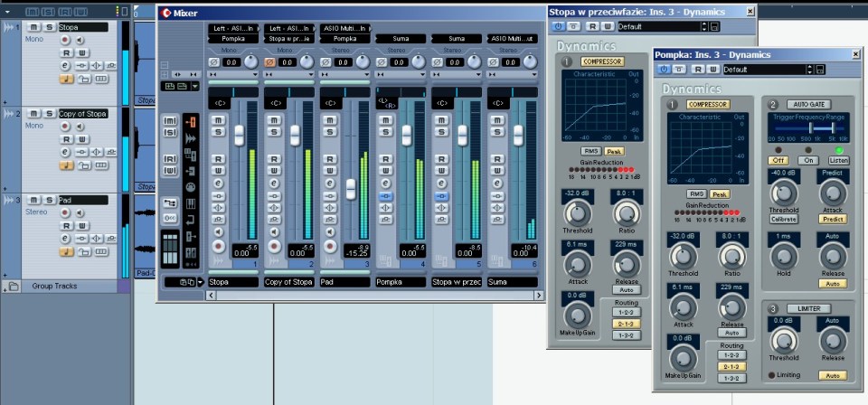Solo the Copy of Stopa track
868x405 pixels.
(x=48, y=114)
